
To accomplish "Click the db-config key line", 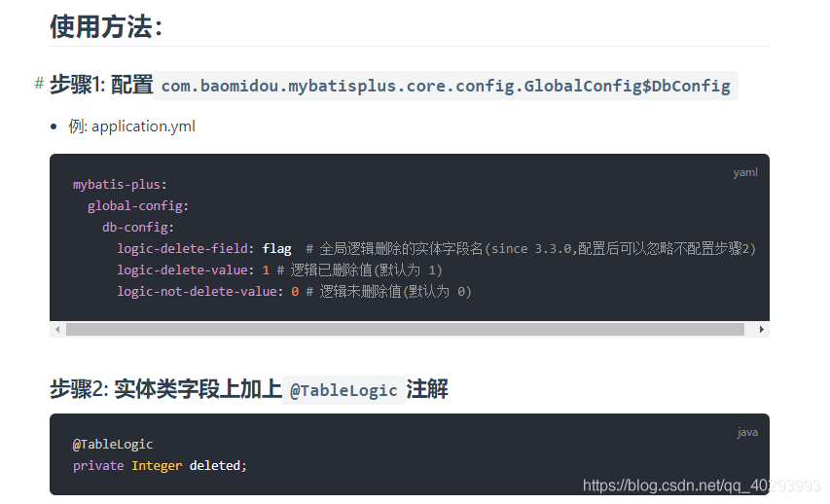I will click(x=137, y=227).
